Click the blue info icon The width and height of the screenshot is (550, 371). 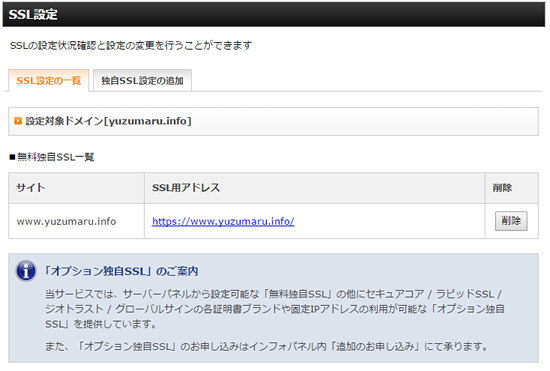click(x=26, y=271)
